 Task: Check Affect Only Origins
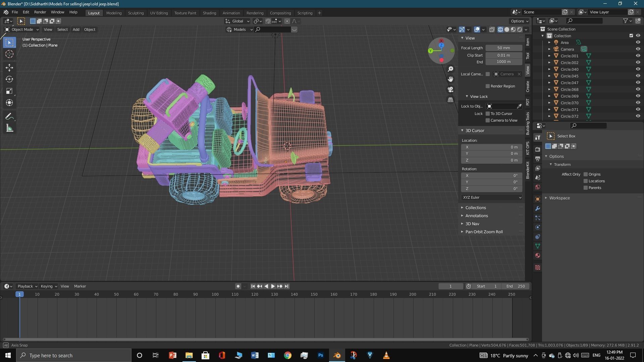(x=586, y=174)
